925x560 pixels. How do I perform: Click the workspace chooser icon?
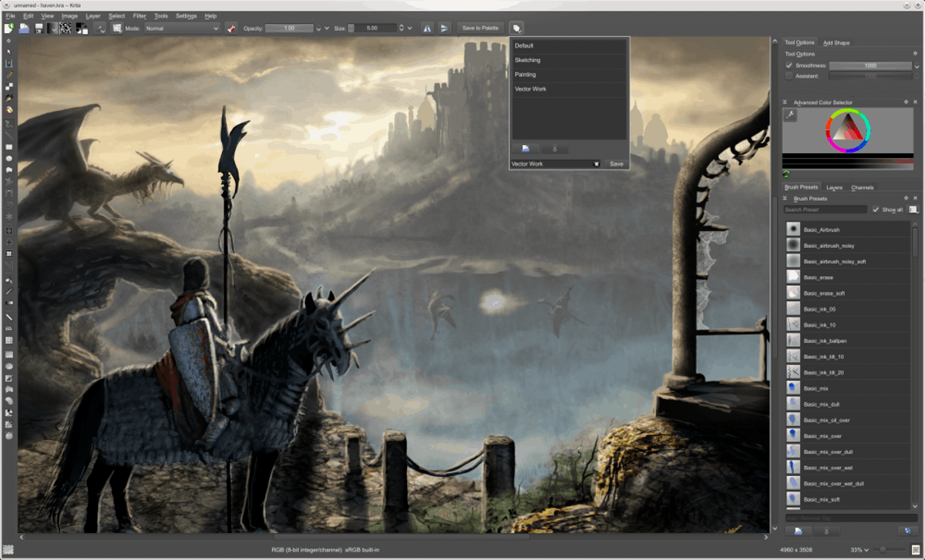coord(516,28)
